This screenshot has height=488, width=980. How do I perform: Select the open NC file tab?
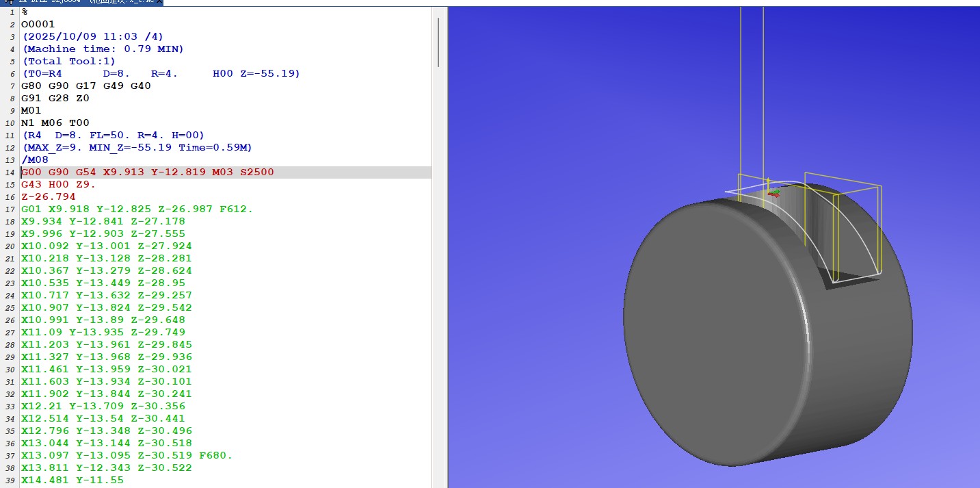(x=82, y=2)
